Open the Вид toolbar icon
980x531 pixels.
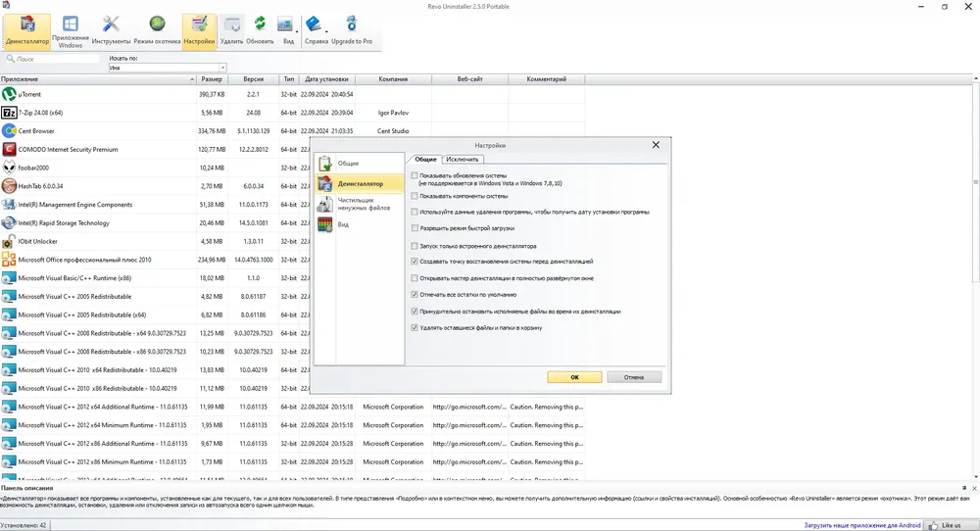[285, 25]
